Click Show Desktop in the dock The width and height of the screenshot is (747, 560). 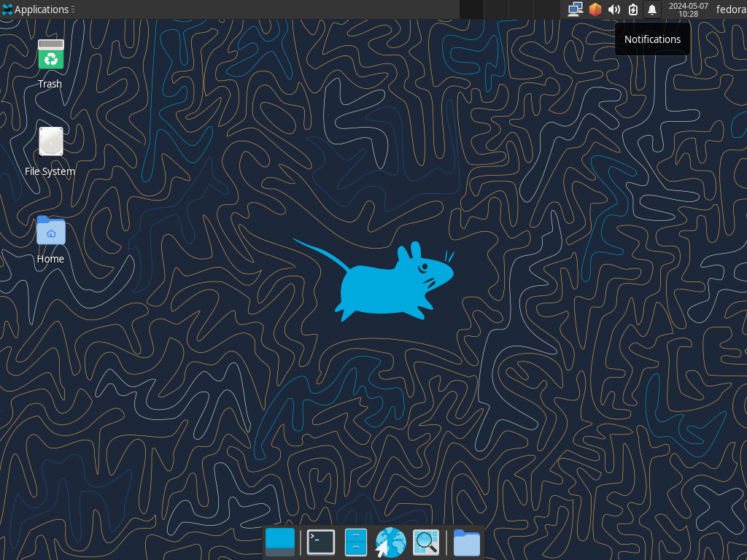point(280,542)
